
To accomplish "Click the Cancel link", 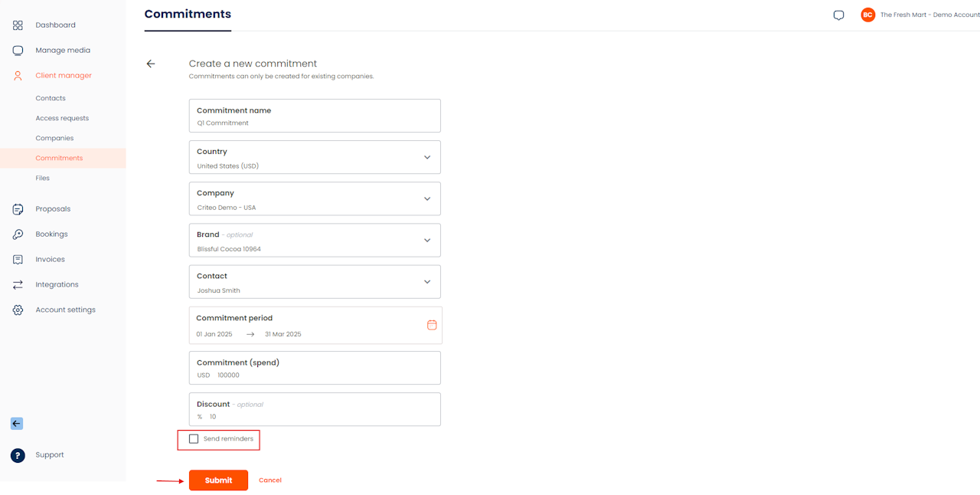I will pyautogui.click(x=270, y=480).
